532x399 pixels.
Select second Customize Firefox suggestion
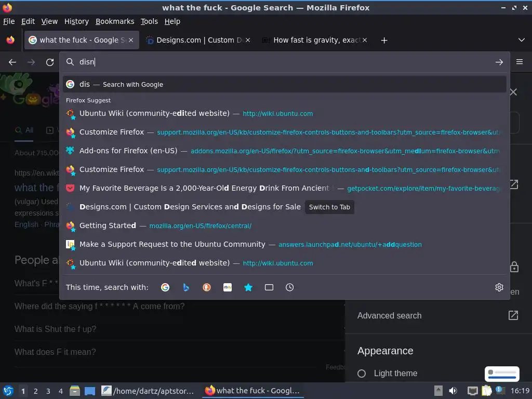(x=285, y=169)
